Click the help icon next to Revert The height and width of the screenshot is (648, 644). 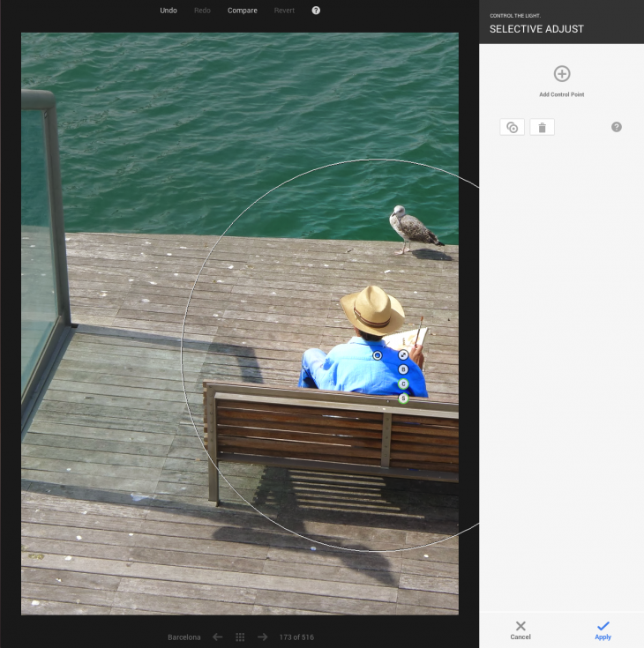coord(316,11)
